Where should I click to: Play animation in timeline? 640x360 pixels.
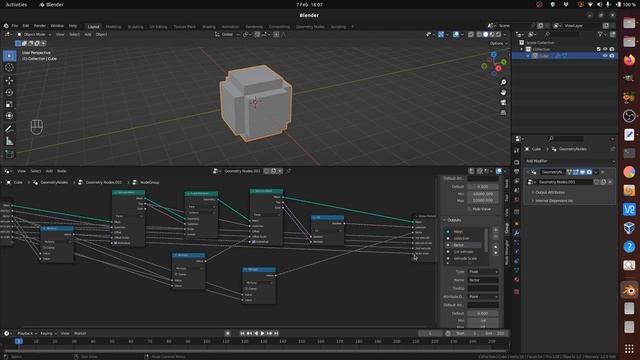tap(262, 333)
